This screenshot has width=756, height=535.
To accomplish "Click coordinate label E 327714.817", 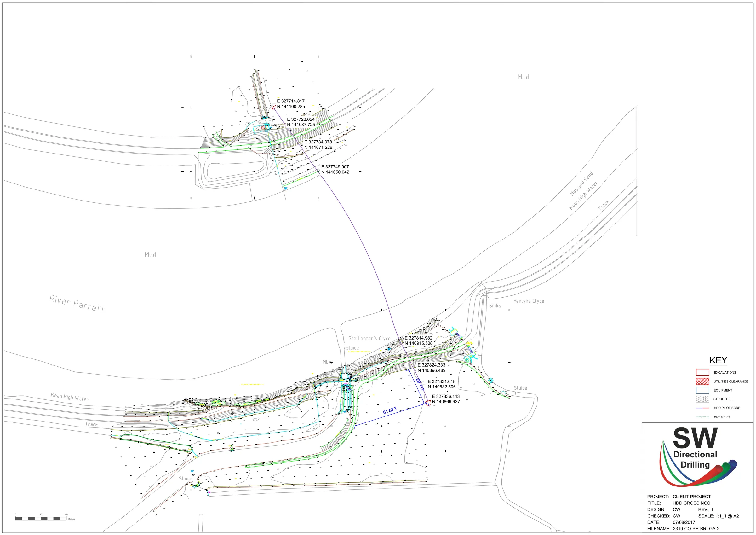I will 291,101.
